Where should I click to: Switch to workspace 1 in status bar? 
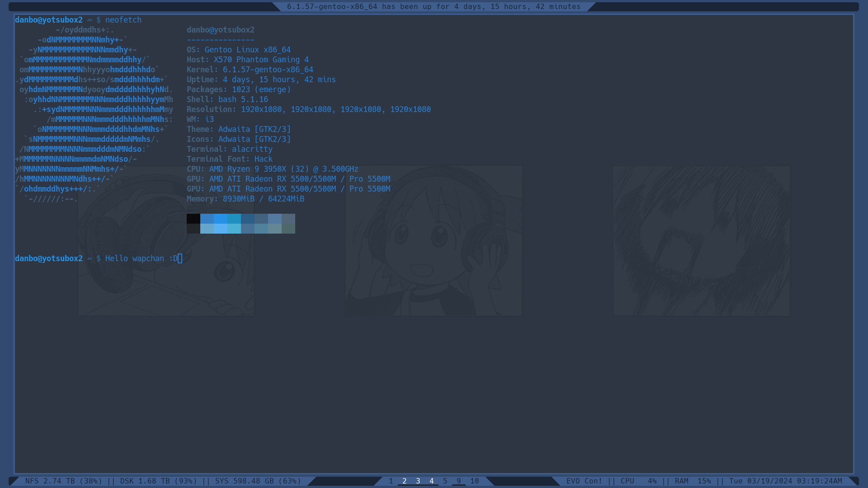click(x=391, y=481)
